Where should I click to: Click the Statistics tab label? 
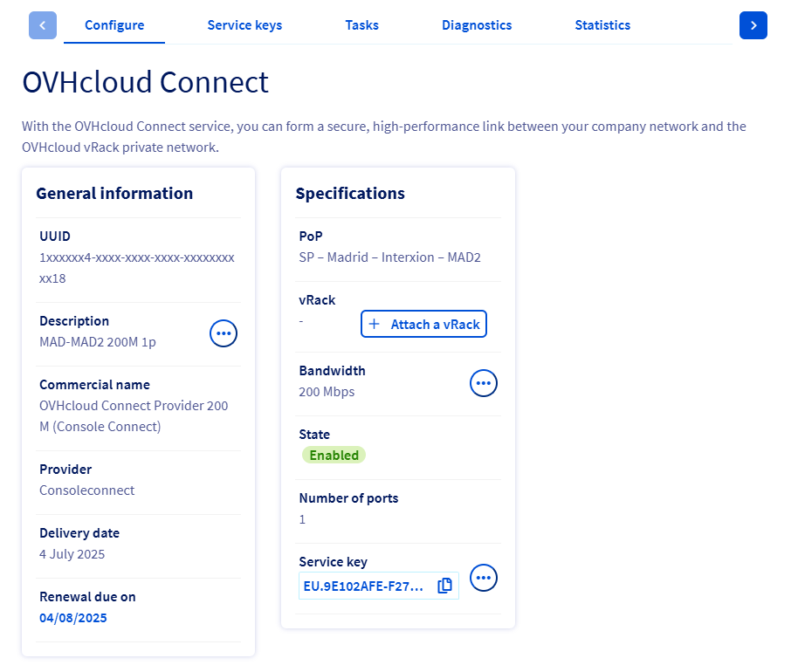click(602, 25)
